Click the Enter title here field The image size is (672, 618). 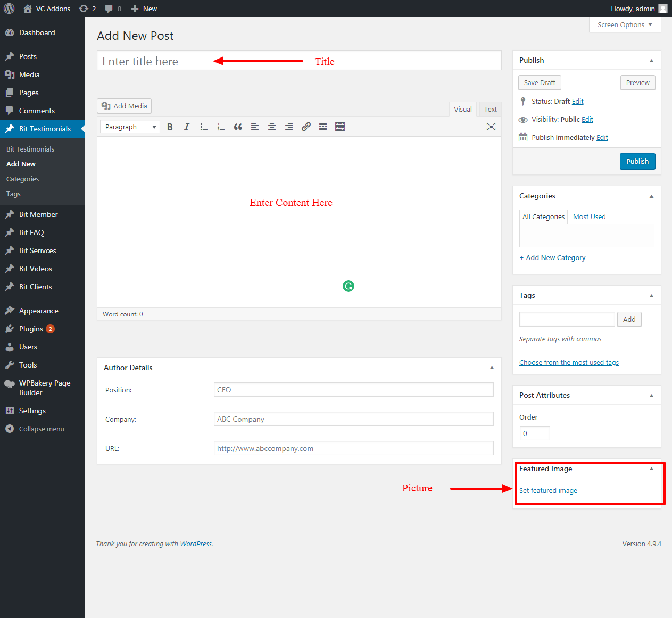[x=299, y=61]
